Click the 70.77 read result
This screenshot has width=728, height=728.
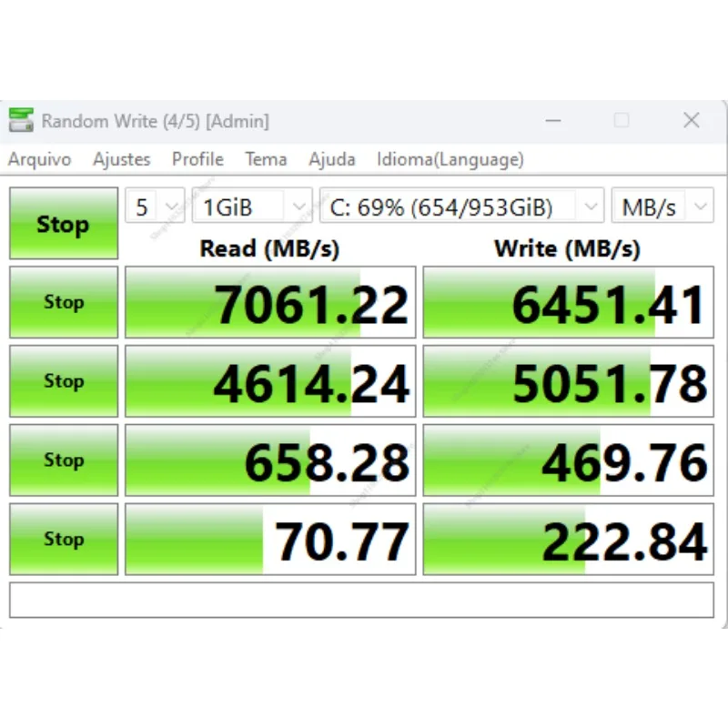coord(270,539)
